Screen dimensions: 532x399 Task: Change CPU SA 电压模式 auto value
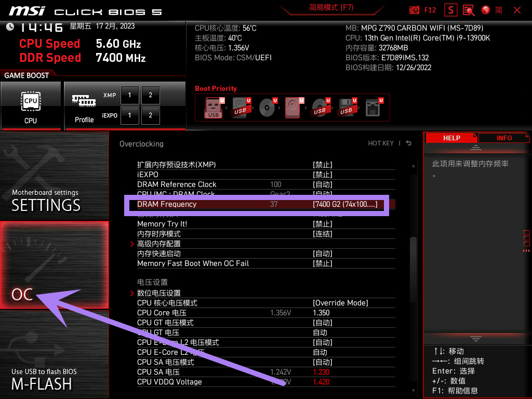[322, 362]
